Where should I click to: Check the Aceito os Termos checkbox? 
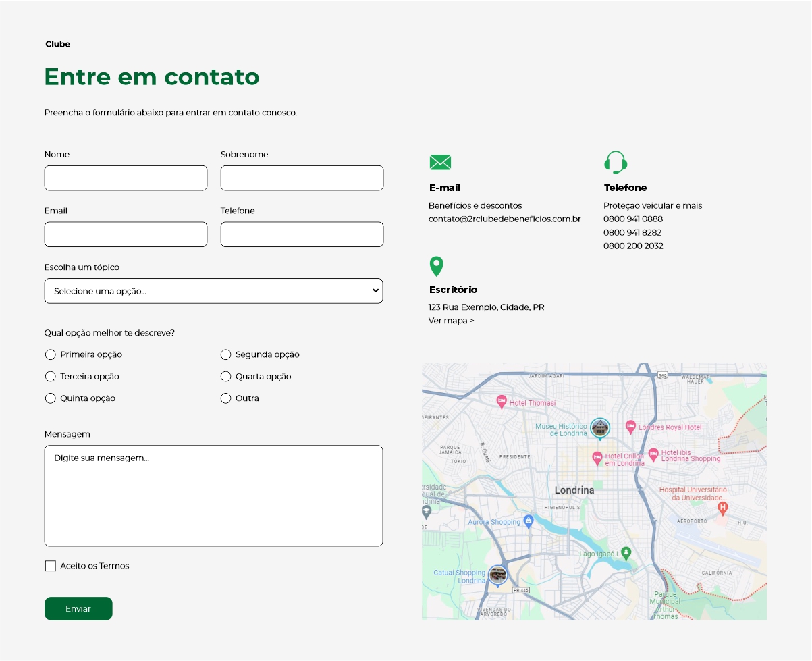[x=51, y=566]
